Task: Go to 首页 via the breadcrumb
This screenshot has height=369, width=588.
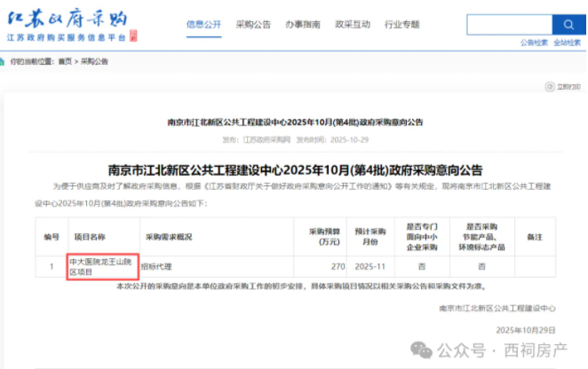Action: point(65,61)
